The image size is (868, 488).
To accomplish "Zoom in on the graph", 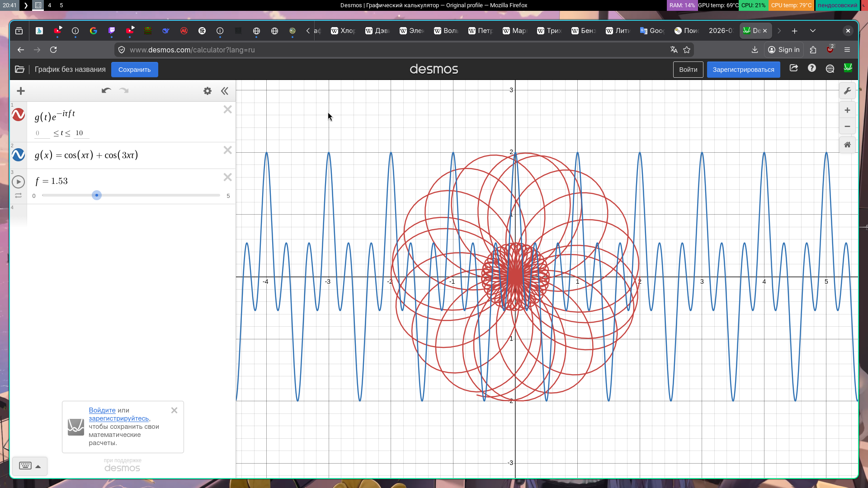I will coord(847,110).
